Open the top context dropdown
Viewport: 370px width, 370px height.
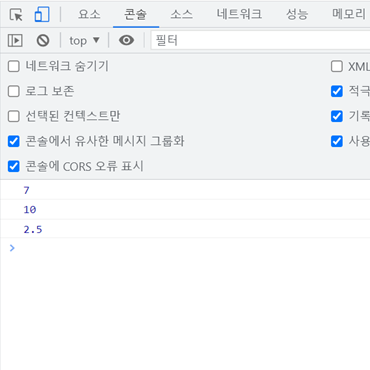(x=84, y=41)
